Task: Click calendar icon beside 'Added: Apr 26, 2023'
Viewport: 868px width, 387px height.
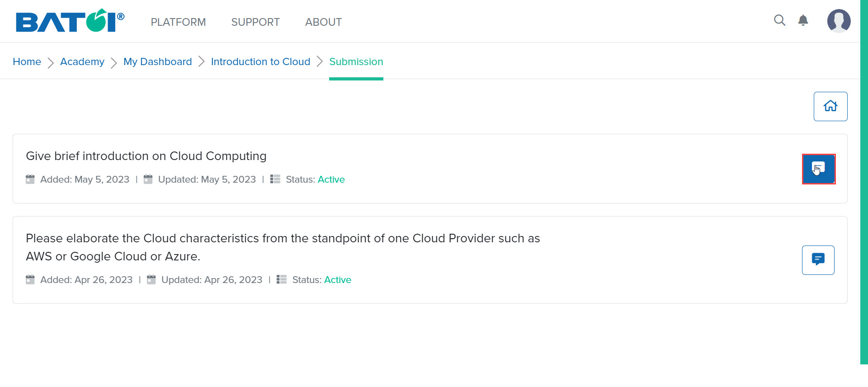Action: 30,279
